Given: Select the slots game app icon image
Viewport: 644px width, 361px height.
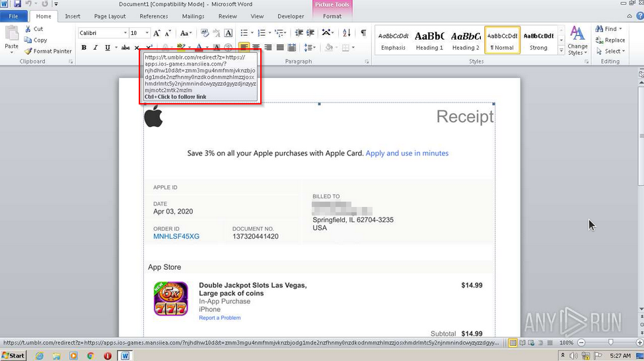Looking at the screenshot, I should coord(171,298).
